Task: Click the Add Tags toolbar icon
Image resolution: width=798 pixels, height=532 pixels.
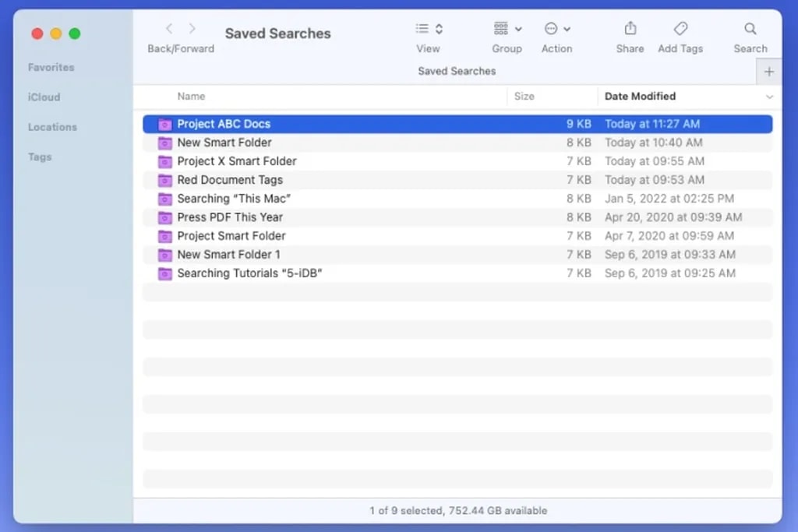Action: click(680, 28)
